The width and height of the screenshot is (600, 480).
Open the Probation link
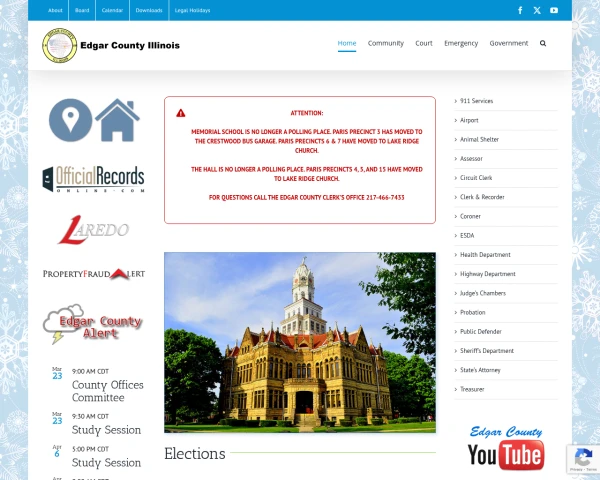(x=473, y=312)
